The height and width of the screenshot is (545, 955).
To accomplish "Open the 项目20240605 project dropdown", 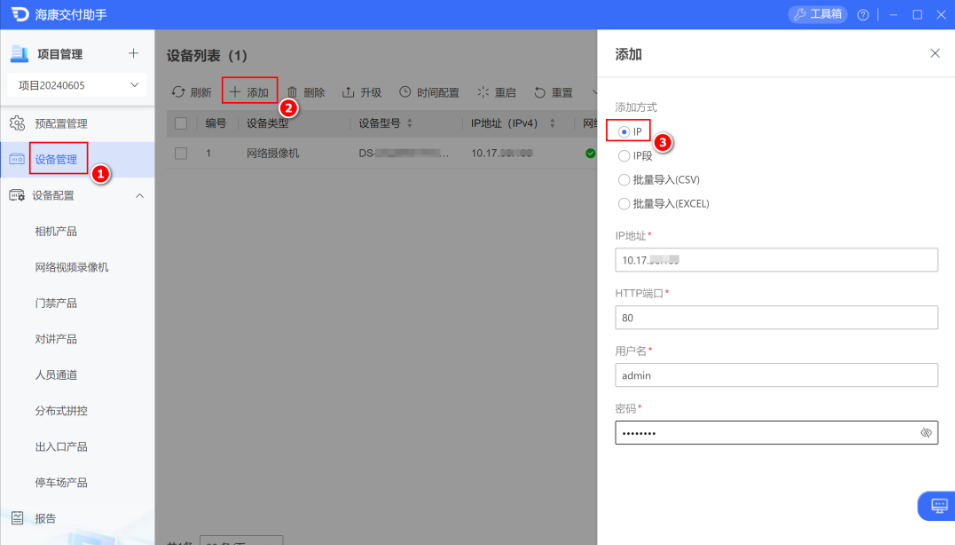I will tap(77, 85).
